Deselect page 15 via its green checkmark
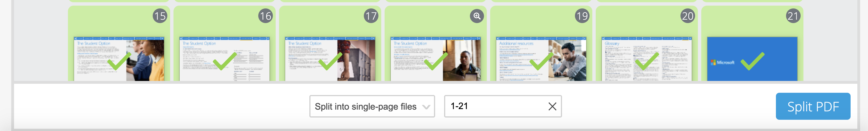The image size is (868, 131). coord(119,61)
